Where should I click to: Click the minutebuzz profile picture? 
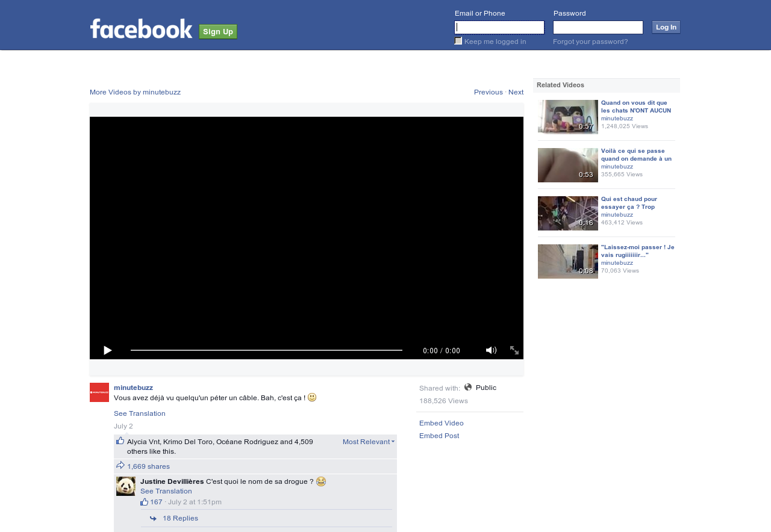[x=99, y=392]
